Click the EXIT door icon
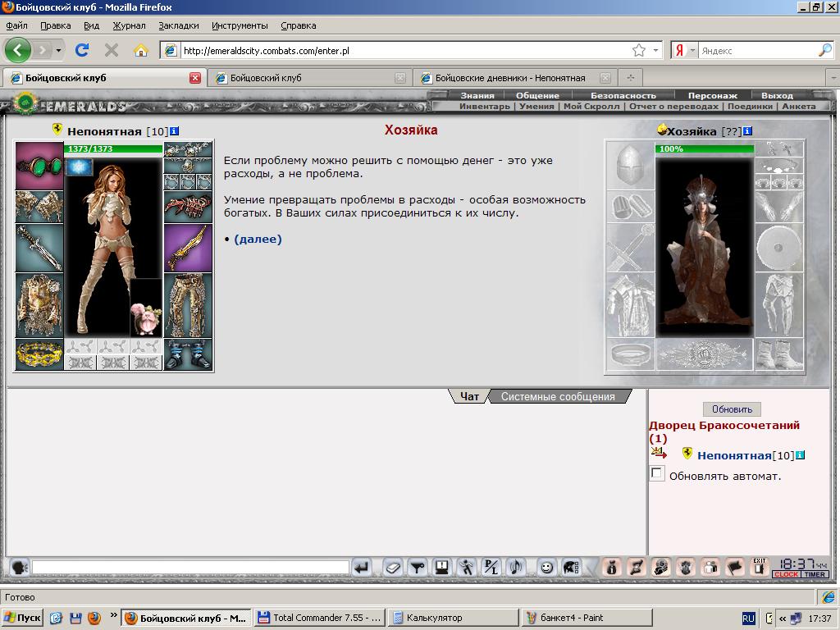Viewport: 840px width, 630px height. (759, 567)
